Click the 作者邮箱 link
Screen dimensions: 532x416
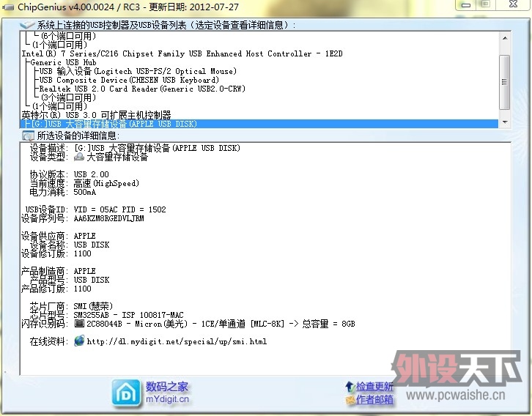(x=374, y=400)
